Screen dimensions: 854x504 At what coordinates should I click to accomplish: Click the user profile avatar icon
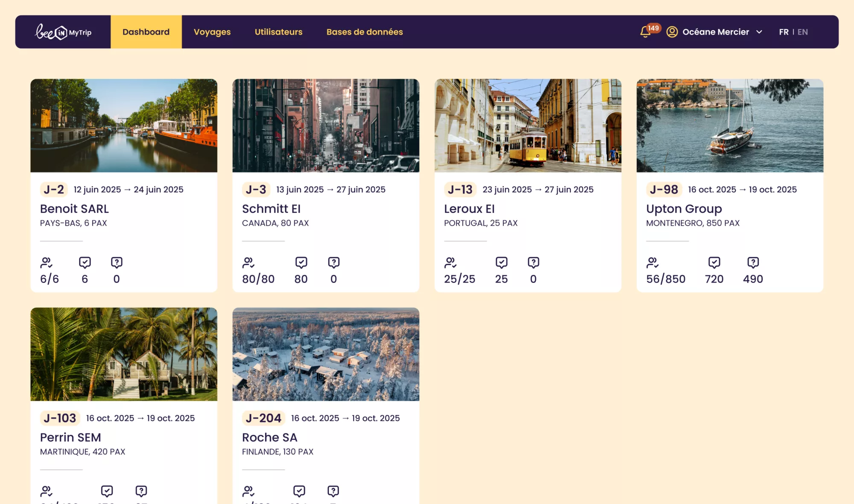(x=672, y=32)
